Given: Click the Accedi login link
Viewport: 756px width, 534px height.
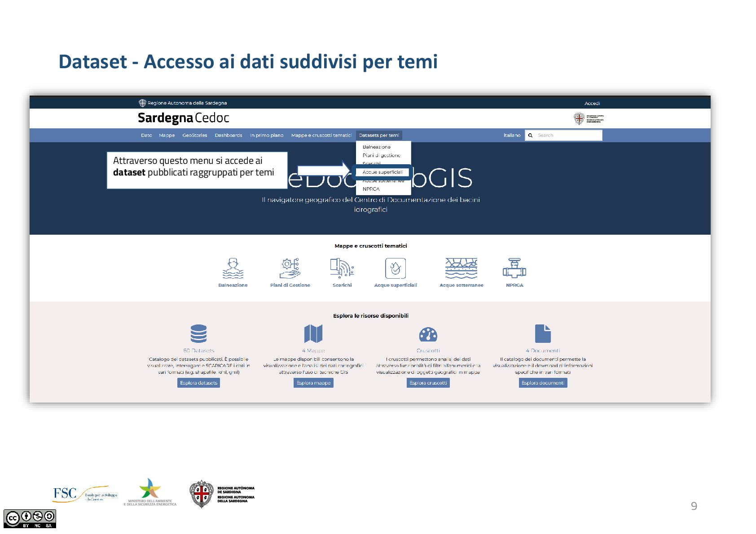Looking at the screenshot, I should (x=592, y=103).
